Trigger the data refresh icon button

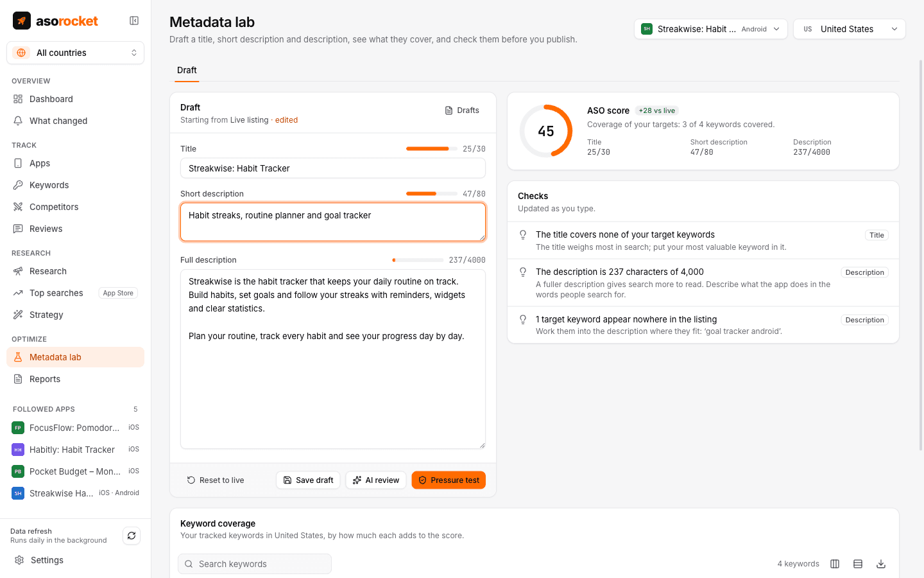[132, 536]
